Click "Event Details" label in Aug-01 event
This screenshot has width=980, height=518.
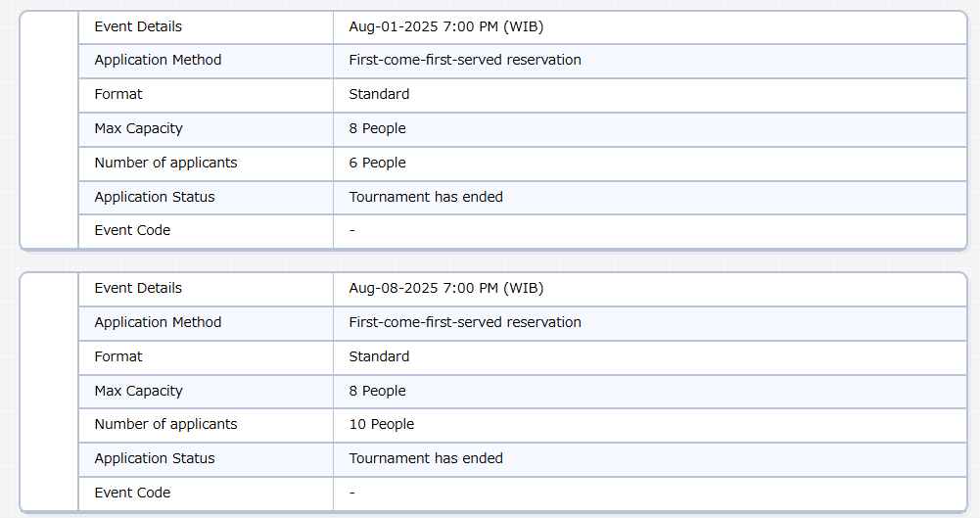[x=138, y=26]
